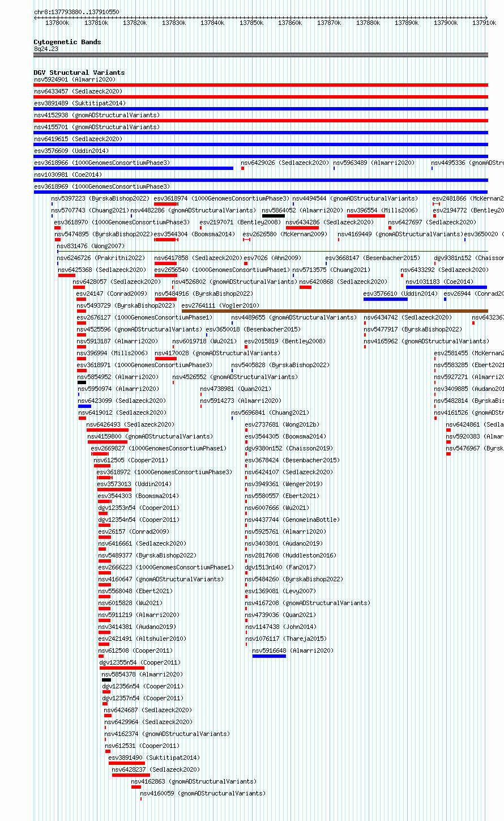This screenshot has width=504, height=821.
Task: Open nsv6019718 (Wu2021) variant label
Action: 205,341
